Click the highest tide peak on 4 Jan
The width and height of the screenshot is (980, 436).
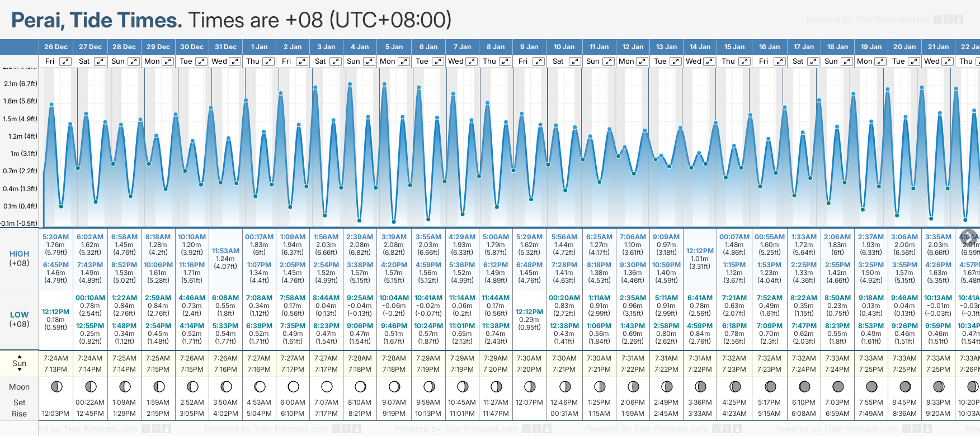(x=350, y=84)
